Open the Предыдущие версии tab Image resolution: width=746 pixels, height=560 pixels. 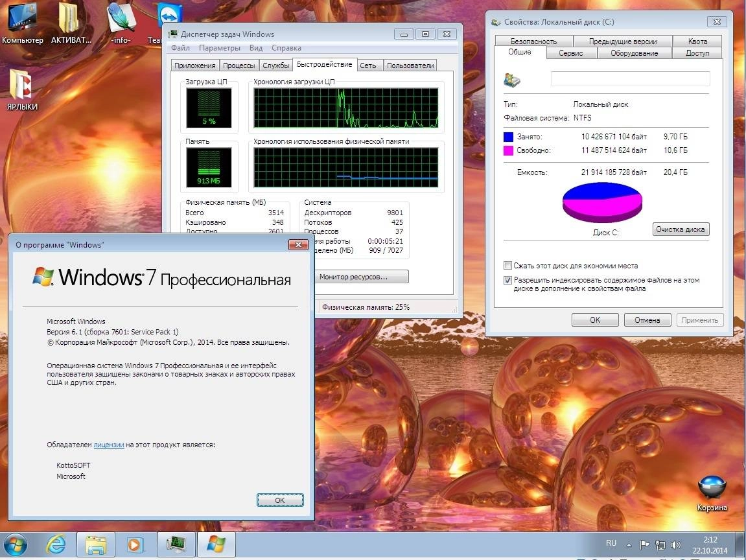(x=623, y=41)
